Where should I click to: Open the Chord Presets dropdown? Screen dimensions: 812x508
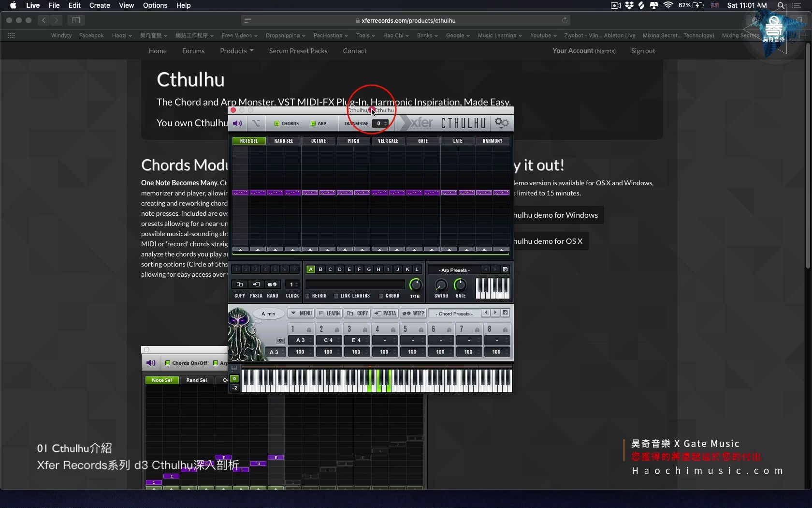[x=454, y=314]
